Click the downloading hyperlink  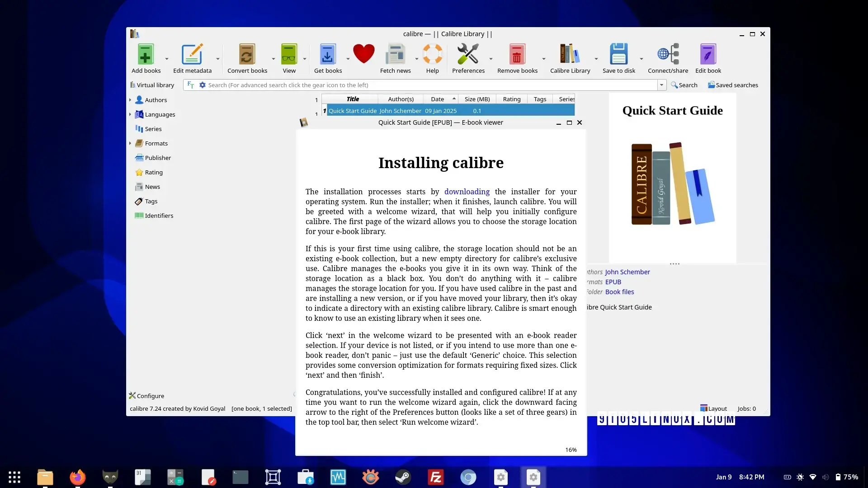coord(467,191)
